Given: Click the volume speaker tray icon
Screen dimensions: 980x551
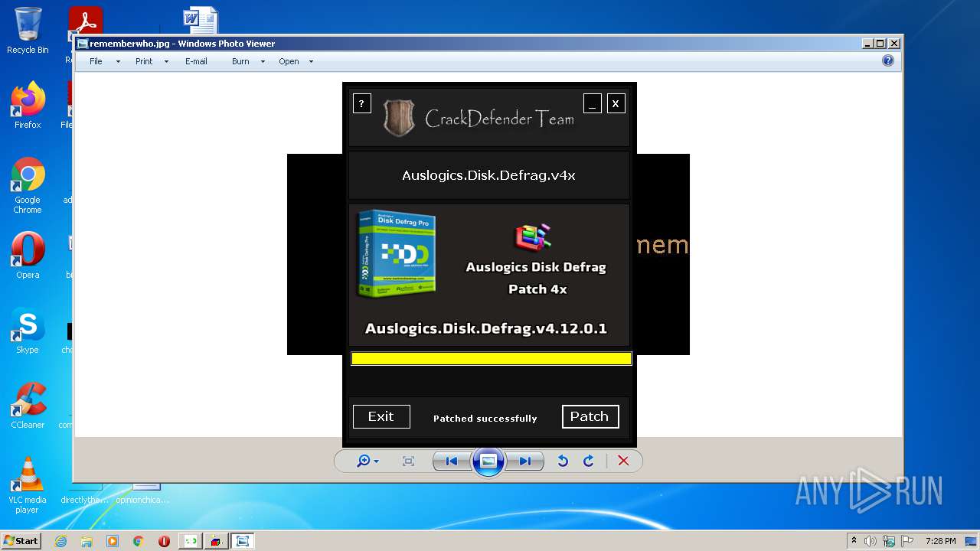Looking at the screenshot, I should (871, 541).
